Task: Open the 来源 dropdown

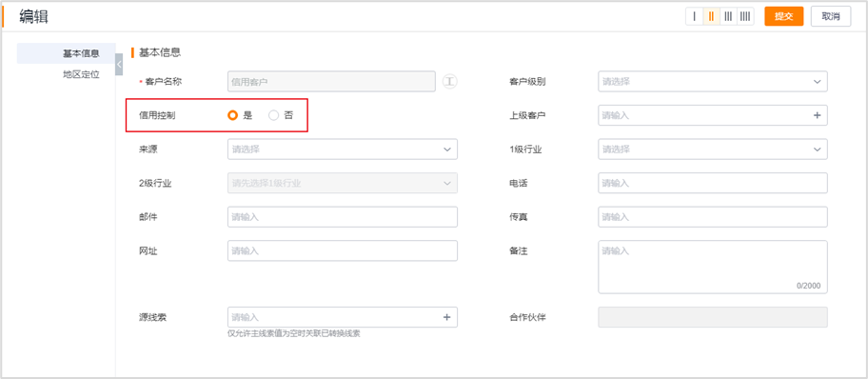Action: click(342, 150)
